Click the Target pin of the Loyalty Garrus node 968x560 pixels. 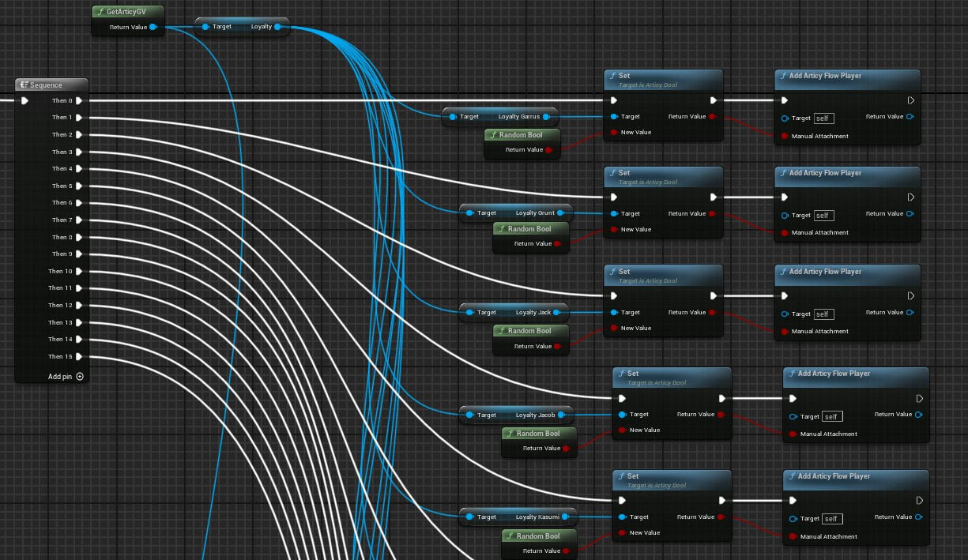[453, 117]
